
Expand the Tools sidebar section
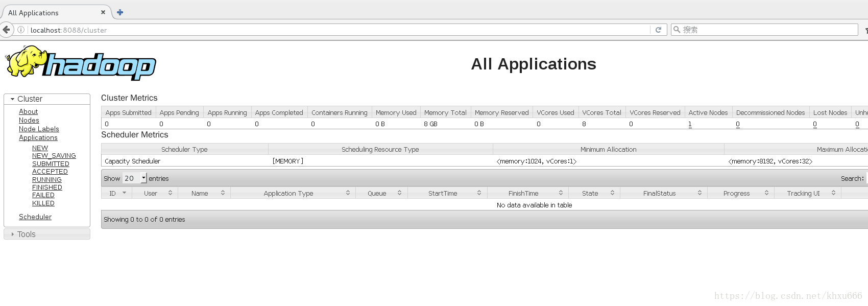tap(47, 234)
